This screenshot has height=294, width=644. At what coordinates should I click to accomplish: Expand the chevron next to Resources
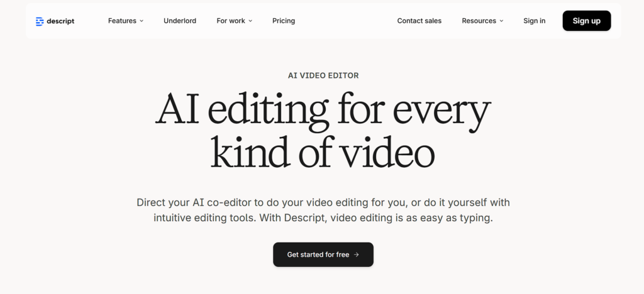click(x=501, y=21)
